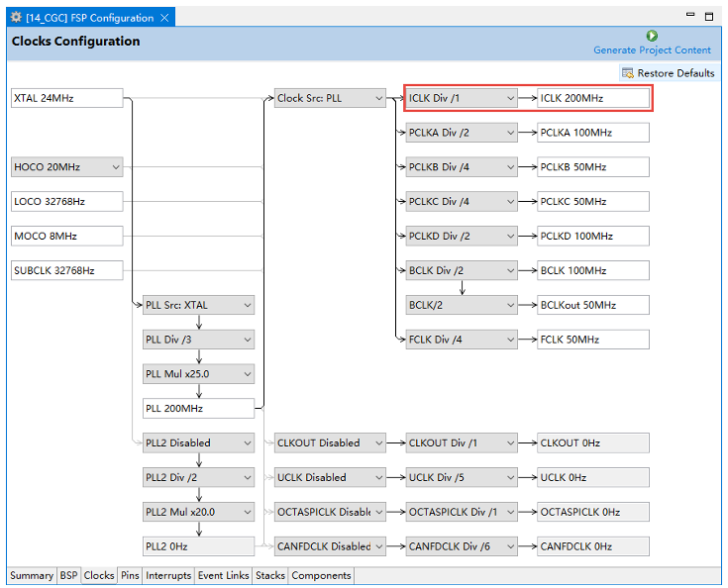Click the BCLKout 50MHz output field
This screenshot has width=728, height=588.
click(593, 305)
